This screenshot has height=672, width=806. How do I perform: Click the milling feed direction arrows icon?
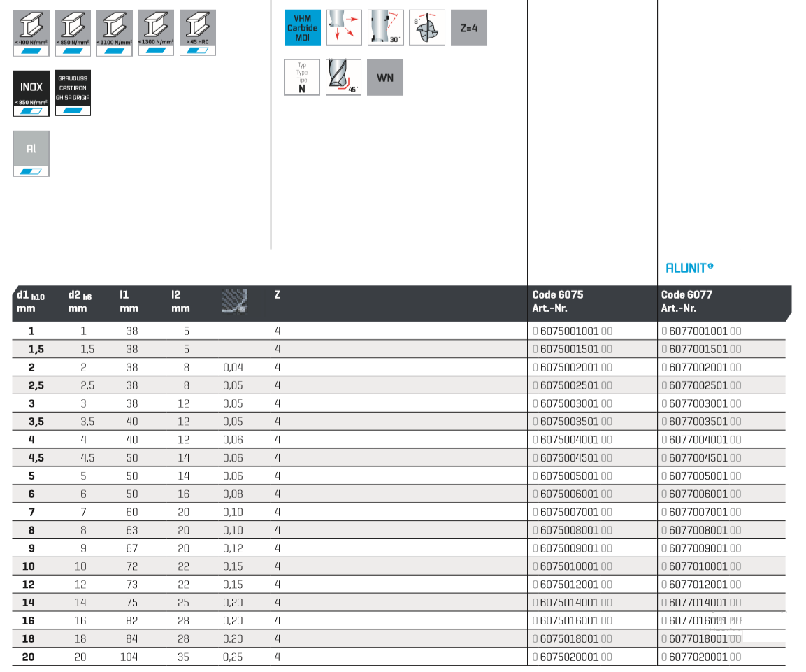[344, 28]
